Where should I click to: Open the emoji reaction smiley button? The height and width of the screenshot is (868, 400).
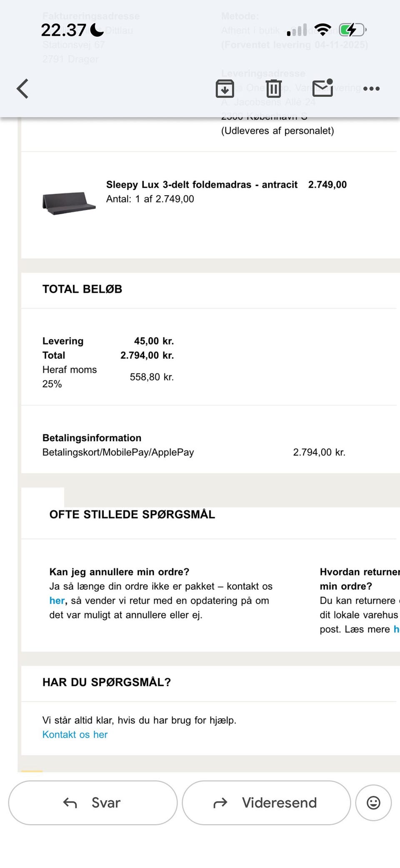[373, 803]
